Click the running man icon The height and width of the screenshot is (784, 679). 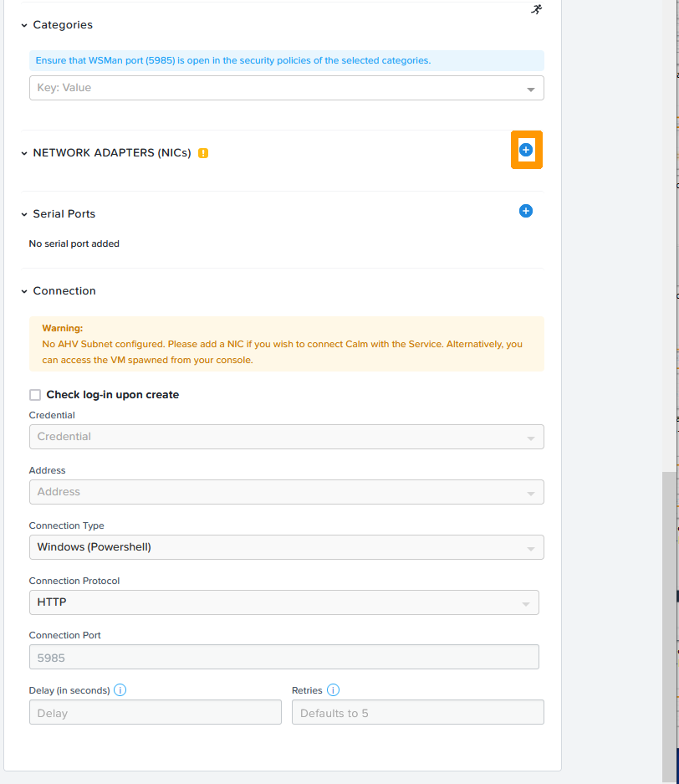coord(537,9)
